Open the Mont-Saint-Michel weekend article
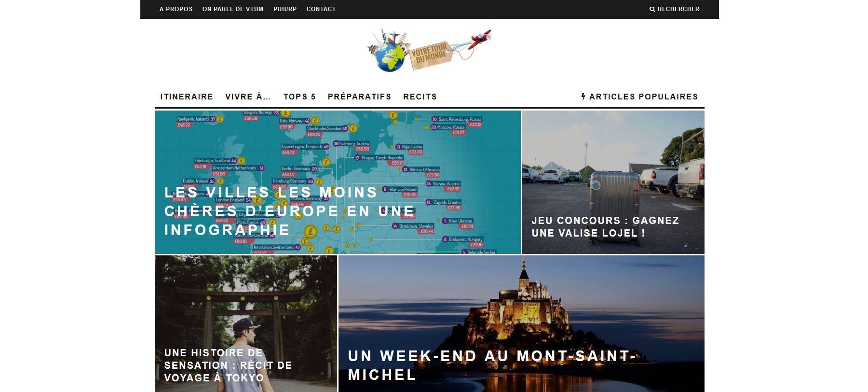This screenshot has width=868, height=392. 521,323
